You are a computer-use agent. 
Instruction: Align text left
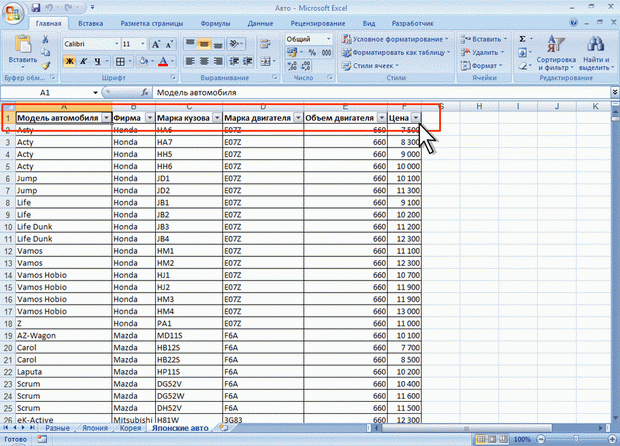[190, 61]
